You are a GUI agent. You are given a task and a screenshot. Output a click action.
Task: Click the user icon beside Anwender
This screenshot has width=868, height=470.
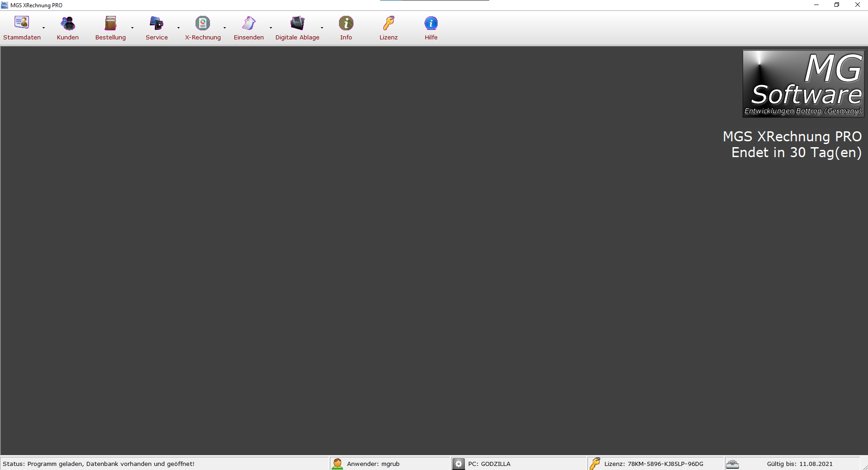point(337,464)
